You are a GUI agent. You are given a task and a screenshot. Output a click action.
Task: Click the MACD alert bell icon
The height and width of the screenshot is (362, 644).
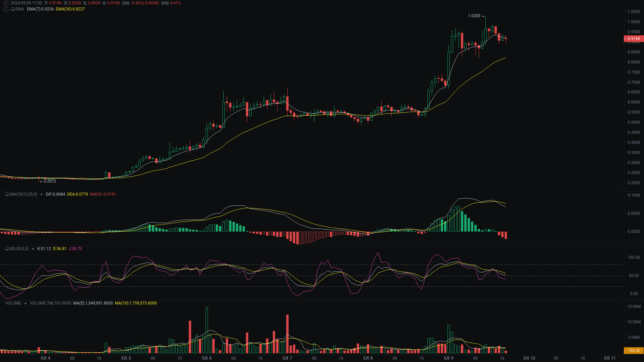(x=7, y=194)
